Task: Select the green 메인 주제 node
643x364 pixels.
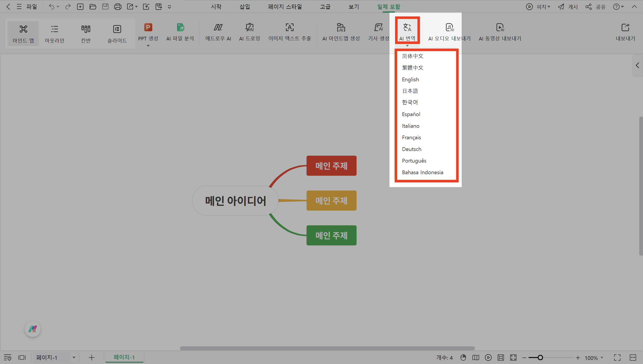Action: (x=331, y=235)
